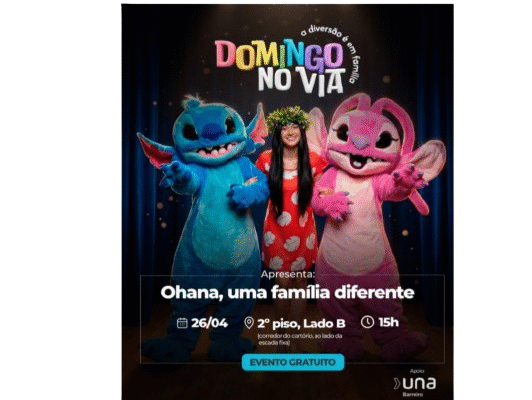Screen dimensions: 532x400
Task: Click the corredor do cartório note
Action: coord(300,339)
